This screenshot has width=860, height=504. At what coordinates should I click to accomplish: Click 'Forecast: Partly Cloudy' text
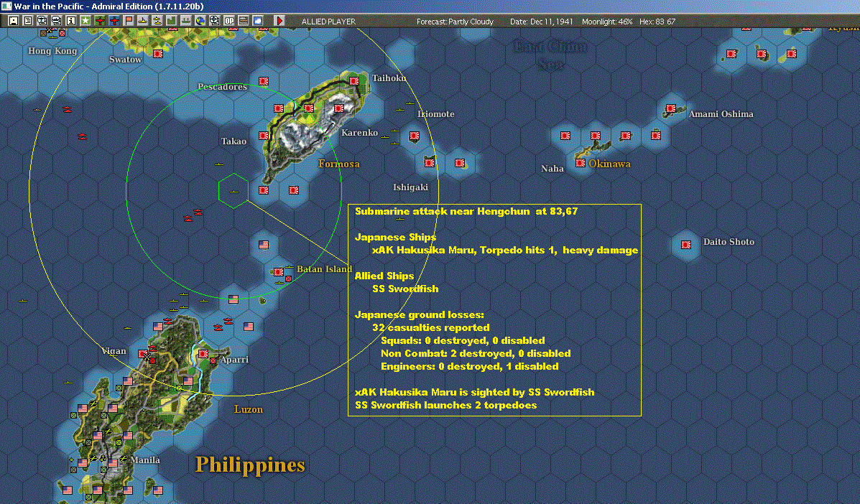point(456,22)
